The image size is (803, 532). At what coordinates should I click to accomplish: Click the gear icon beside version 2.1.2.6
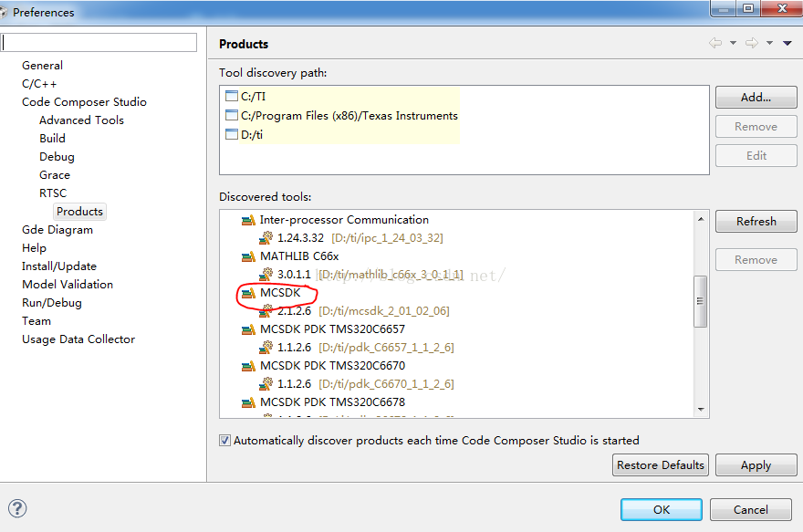point(266,311)
